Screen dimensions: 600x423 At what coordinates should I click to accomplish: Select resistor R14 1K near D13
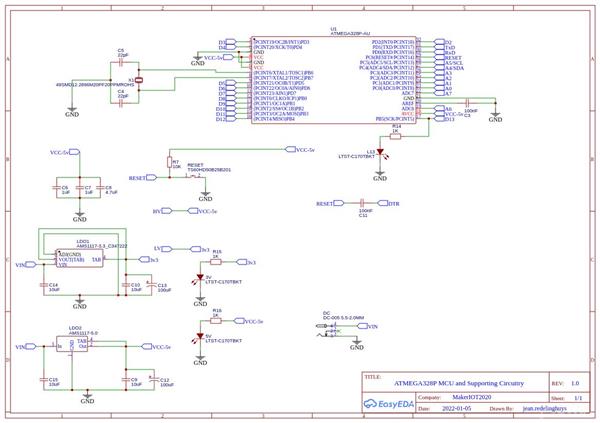click(395, 136)
